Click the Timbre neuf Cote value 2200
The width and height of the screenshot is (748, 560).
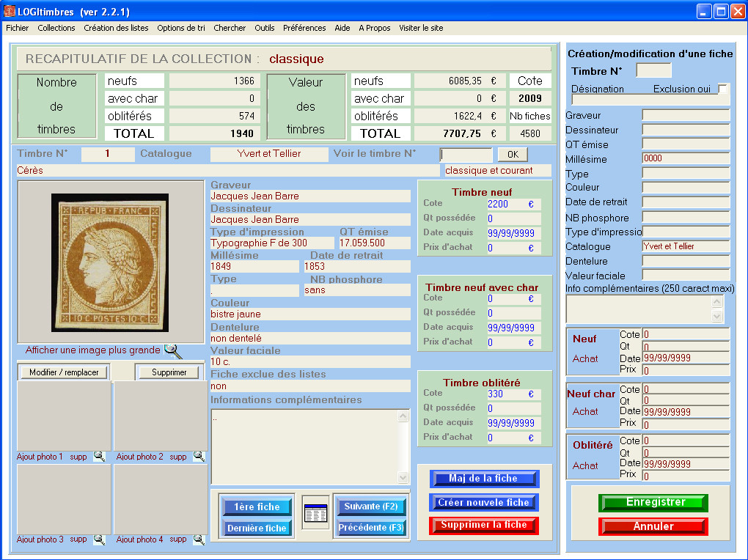pos(498,205)
